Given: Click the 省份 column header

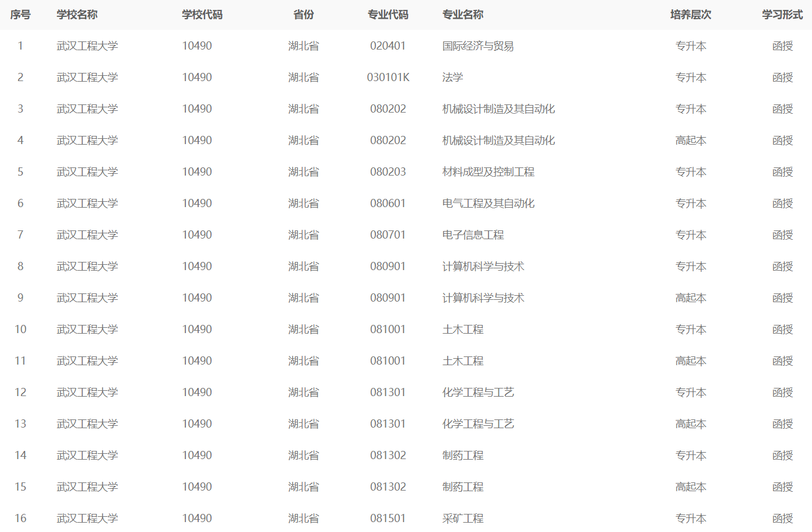Looking at the screenshot, I should [304, 15].
